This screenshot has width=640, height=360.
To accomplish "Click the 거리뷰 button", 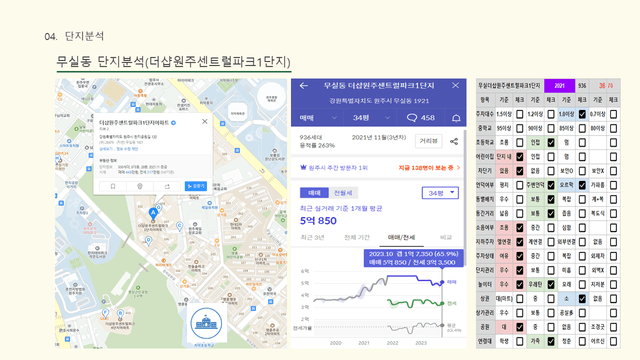I will click(429, 141).
